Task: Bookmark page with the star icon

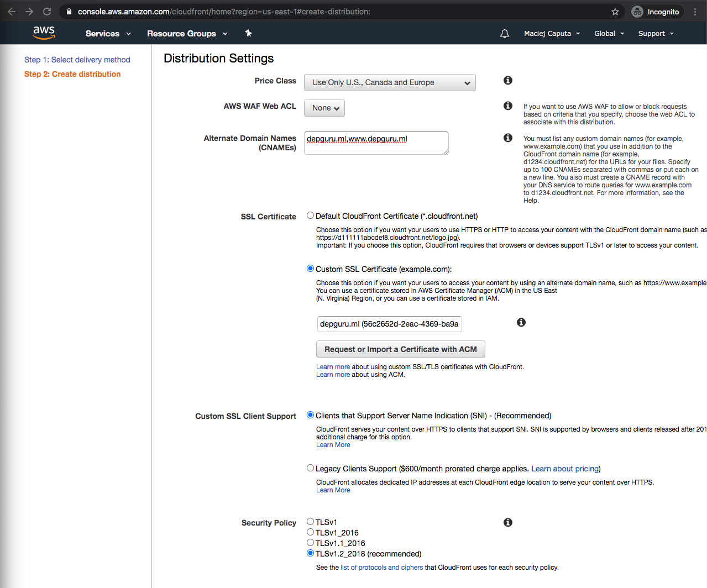Action: click(x=615, y=12)
